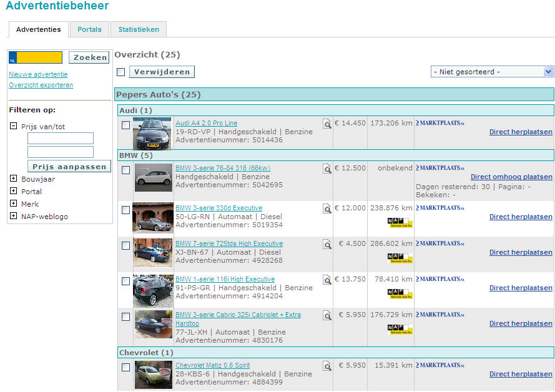Tick the checkbox for Audi A4 listing
The width and height of the screenshot is (555, 392).
[125, 125]
